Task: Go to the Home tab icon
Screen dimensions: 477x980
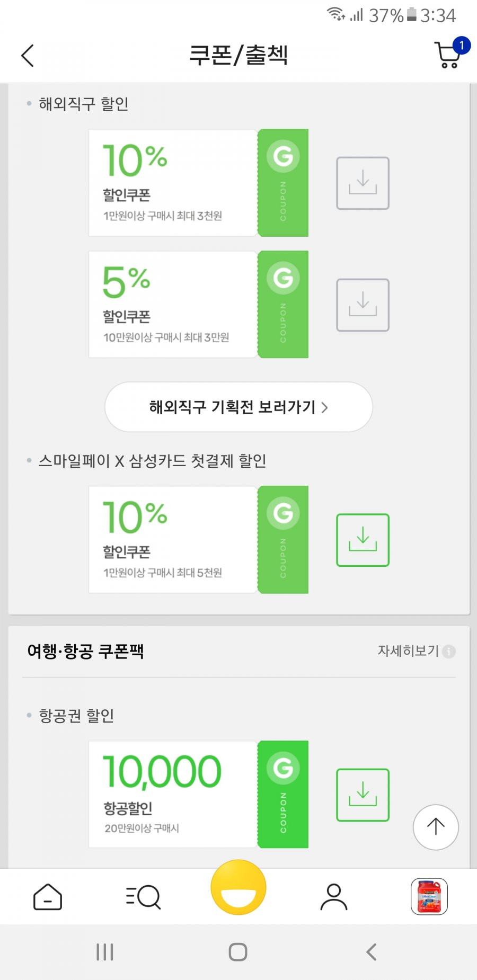Action: pos(48,897)
